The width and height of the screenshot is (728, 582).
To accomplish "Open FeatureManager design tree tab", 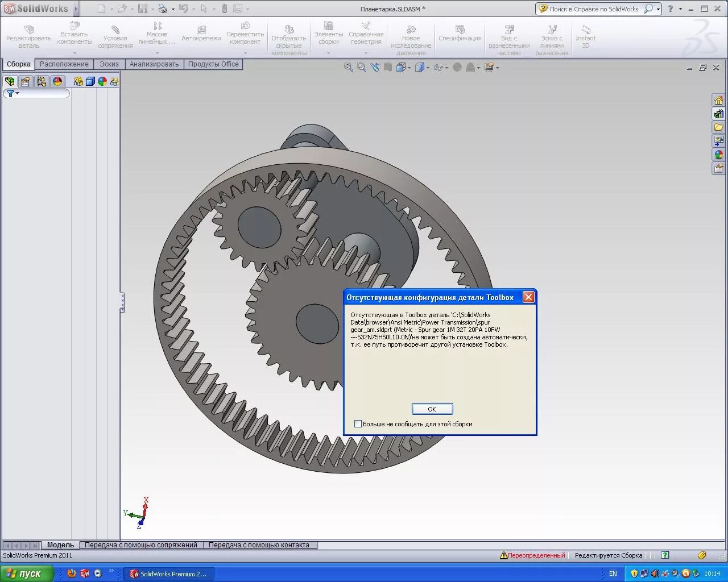I will point(10,81).
